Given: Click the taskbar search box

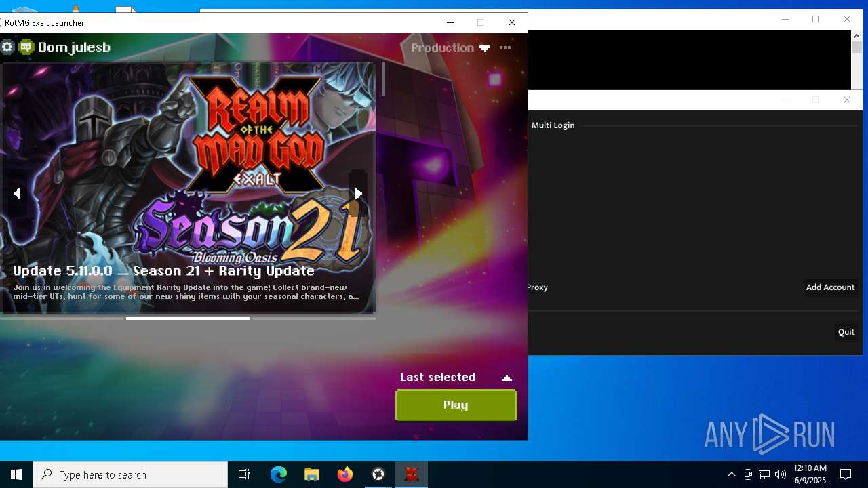Looking at the screenshot, I should pos(130,474).
